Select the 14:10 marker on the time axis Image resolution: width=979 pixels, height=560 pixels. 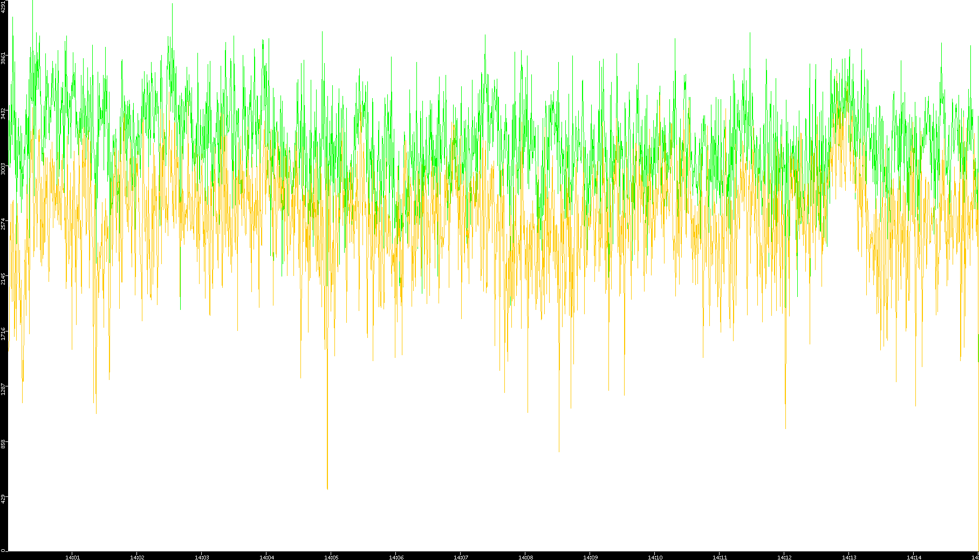655,557
